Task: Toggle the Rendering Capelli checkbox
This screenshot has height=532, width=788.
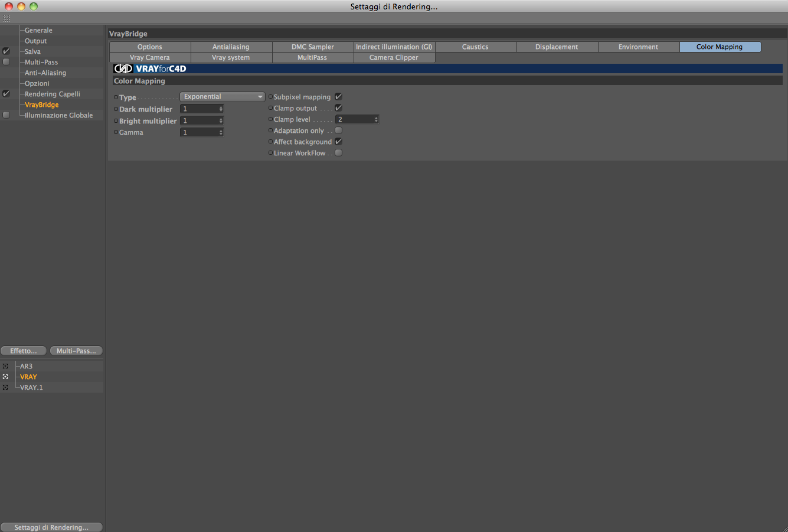Action: 6,94
